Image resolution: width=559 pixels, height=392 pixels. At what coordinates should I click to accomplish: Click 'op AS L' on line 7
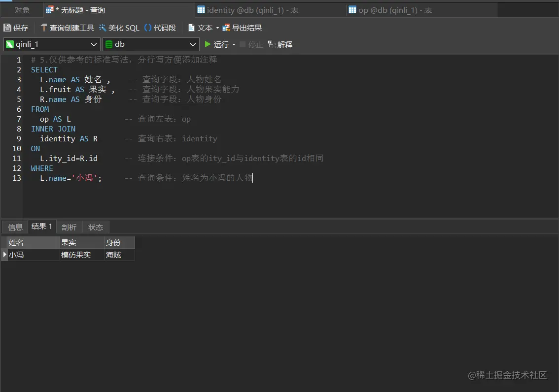pyautogui.click(x=55, y=119)
